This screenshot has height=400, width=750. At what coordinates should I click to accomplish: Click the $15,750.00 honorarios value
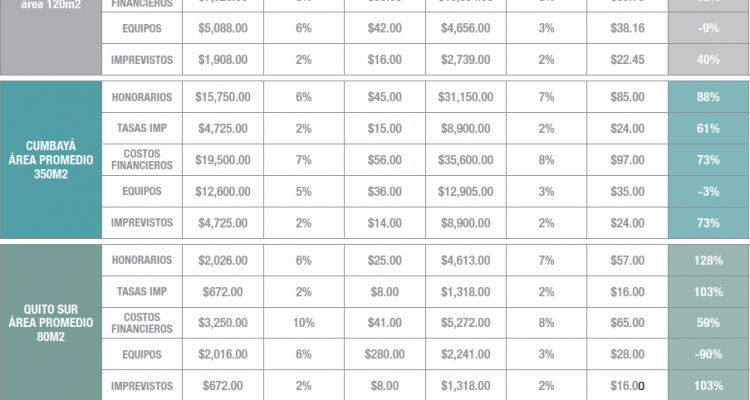pyautogui.click(x=222, y=97)
